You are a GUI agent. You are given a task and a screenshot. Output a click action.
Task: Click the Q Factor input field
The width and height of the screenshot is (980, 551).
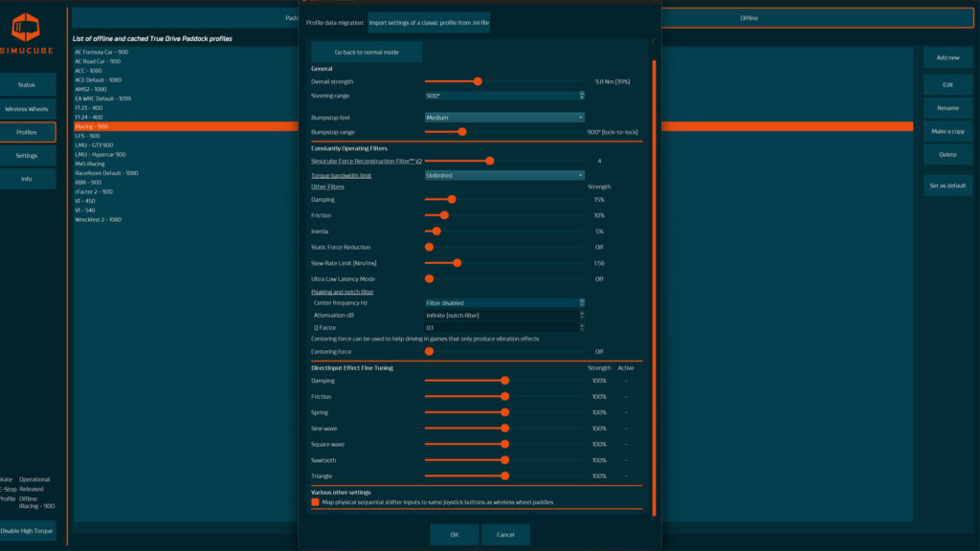504,327
